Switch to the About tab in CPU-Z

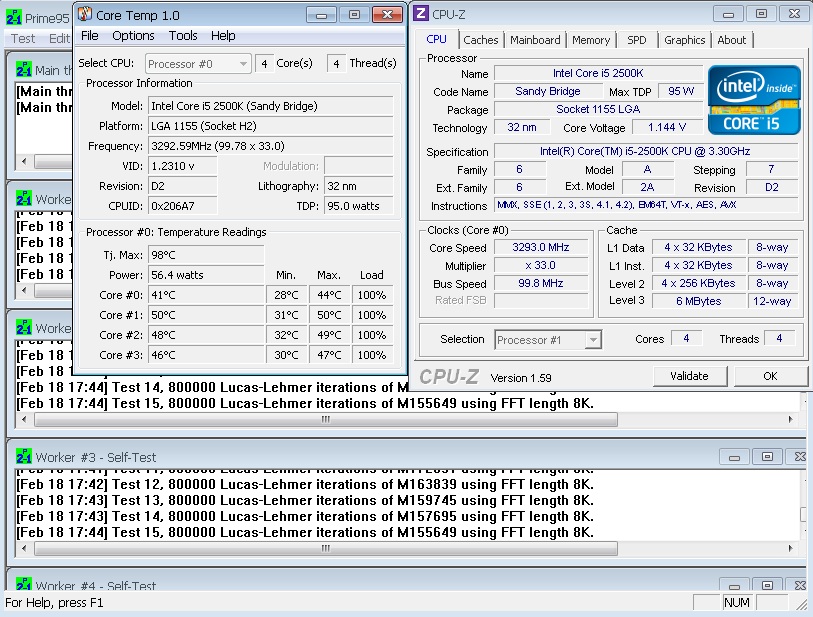(x=732, y=40)
